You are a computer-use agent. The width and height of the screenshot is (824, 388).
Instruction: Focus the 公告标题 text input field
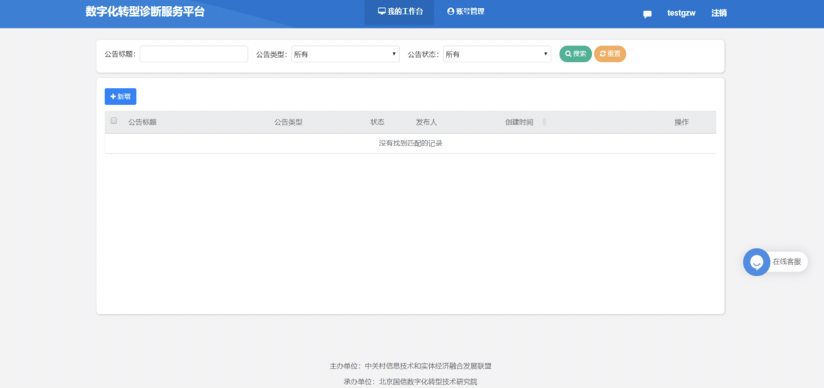click(193, 54)
